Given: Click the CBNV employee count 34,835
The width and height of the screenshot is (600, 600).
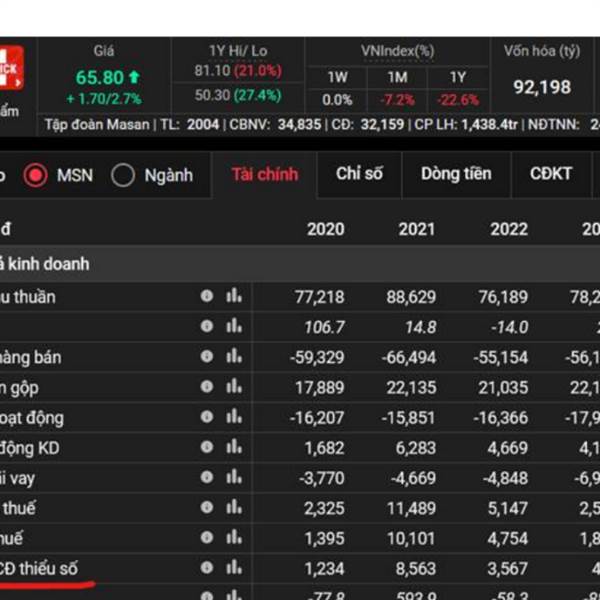Looking at the screenshot, I should (299, 125).
